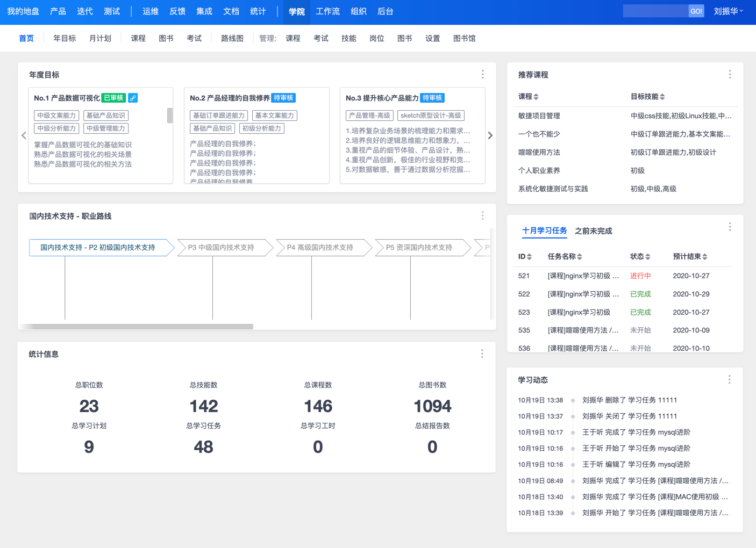
Task: Open the 年度目标 panel three-dot menu
Action: tap(482, 75)
